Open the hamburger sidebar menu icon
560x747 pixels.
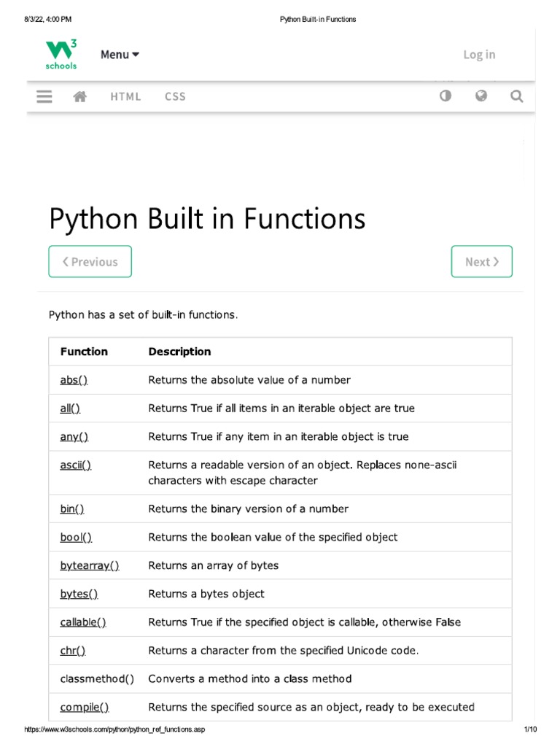coord(44,96)
